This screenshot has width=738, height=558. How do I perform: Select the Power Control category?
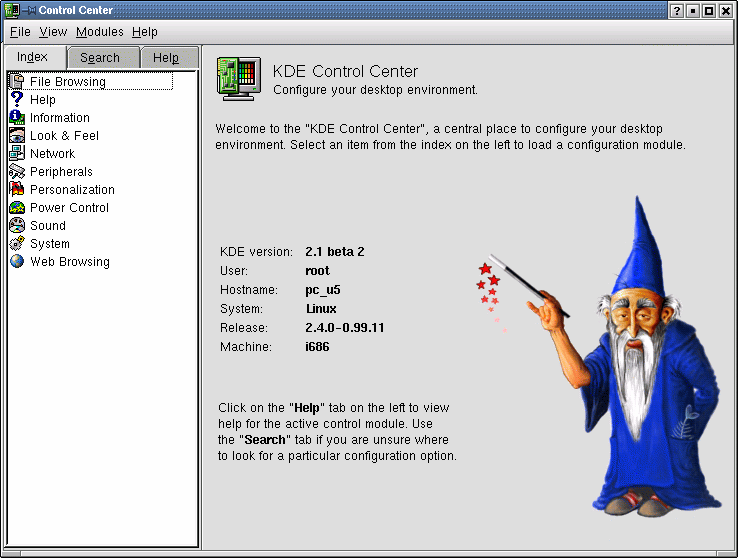click(69, 207)
